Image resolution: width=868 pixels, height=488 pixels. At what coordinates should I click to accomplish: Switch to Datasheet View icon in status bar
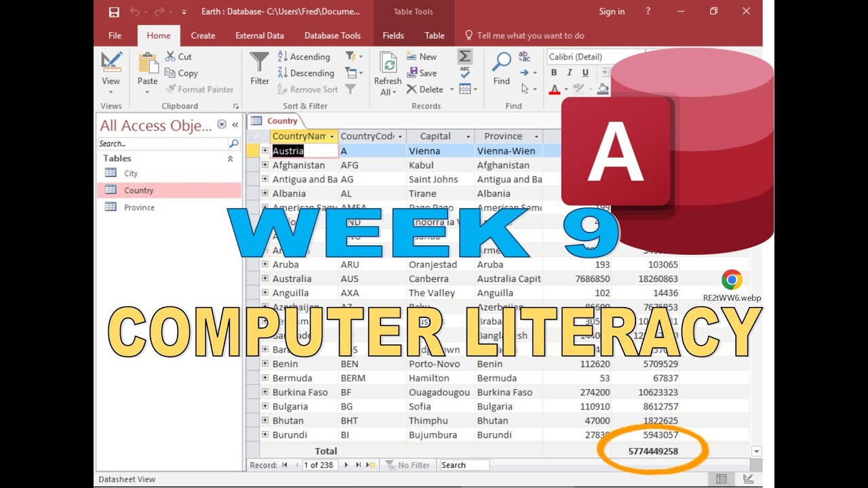(722, 479)
